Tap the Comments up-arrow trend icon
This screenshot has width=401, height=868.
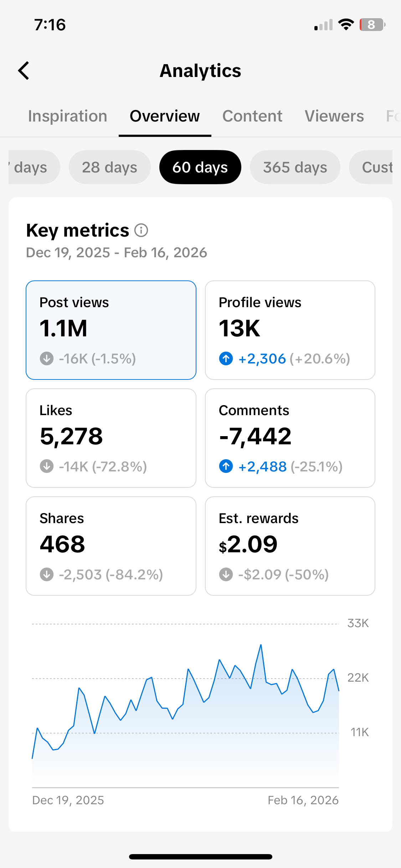tap(226, 466)
